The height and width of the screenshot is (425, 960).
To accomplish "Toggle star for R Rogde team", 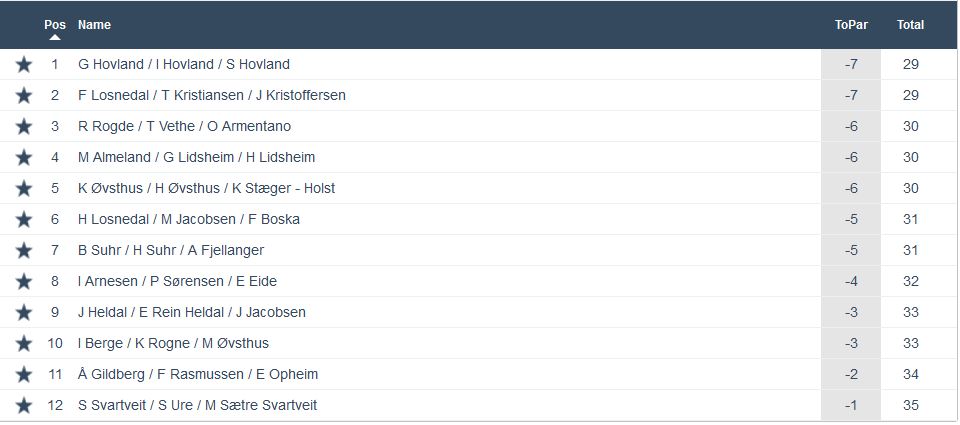I will 24,126.
